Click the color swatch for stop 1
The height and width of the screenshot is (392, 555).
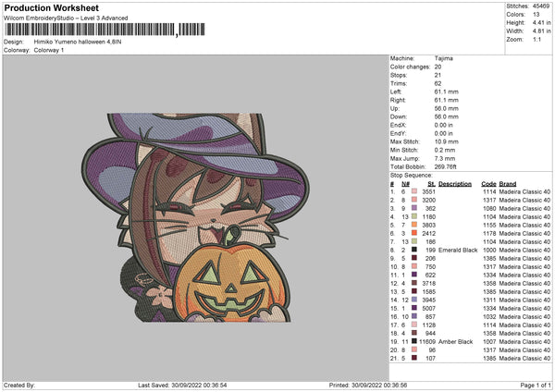click(x=415, y=190)
